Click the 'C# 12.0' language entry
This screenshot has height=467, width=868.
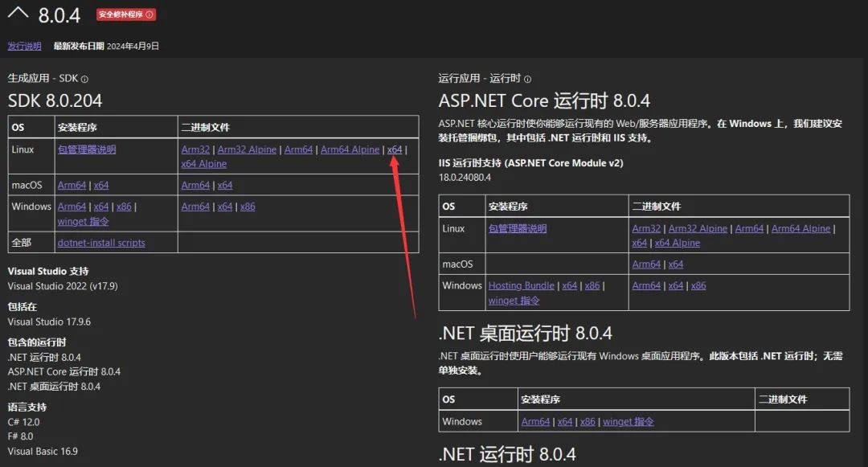coord(24,422)
